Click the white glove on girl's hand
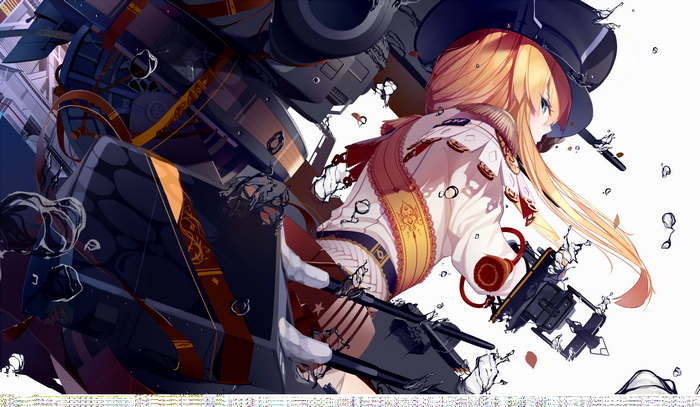700x407 pixels. coord(331,182)
